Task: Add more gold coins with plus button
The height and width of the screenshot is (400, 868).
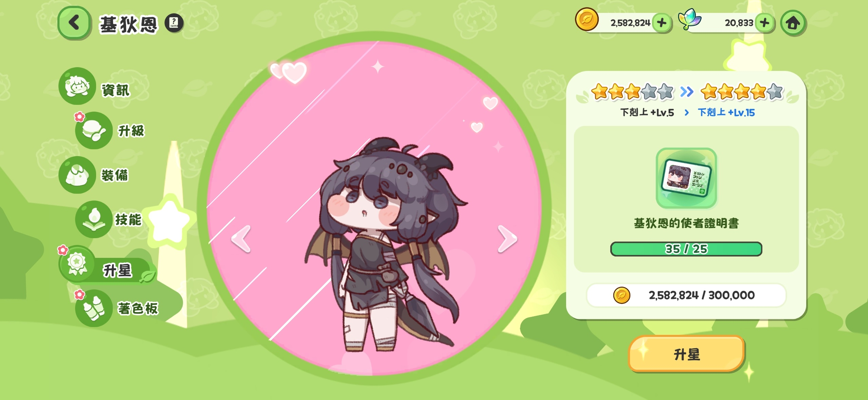Action: 662,23
